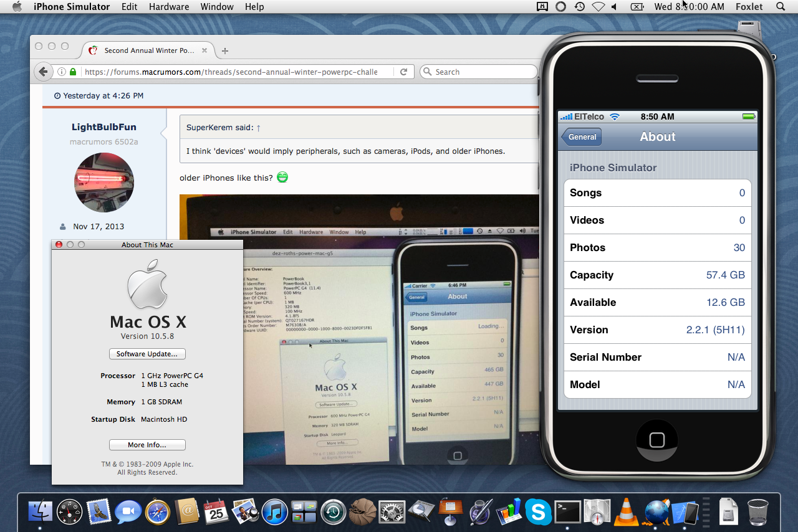Go back in the browser window
798x532 pixels.
pyautogui.click(x=43, y=71)
